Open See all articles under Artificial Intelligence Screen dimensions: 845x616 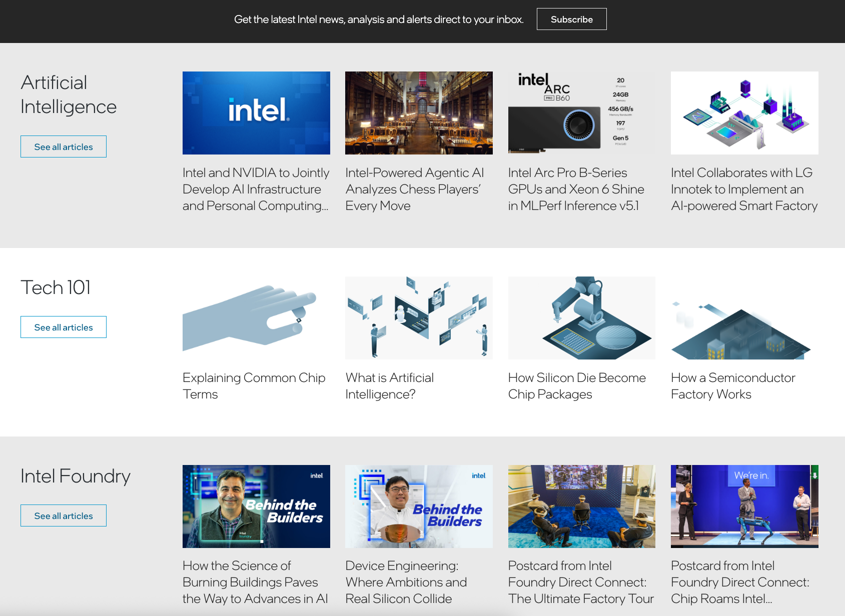[x=64, y=146]
